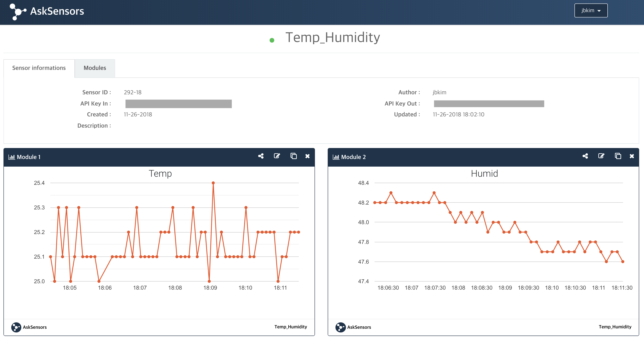Image resolution: width=644 pixels, height=346 pixels.
Task: Click the 48.4 axis label in Humid chart
Action: [364, 183]
